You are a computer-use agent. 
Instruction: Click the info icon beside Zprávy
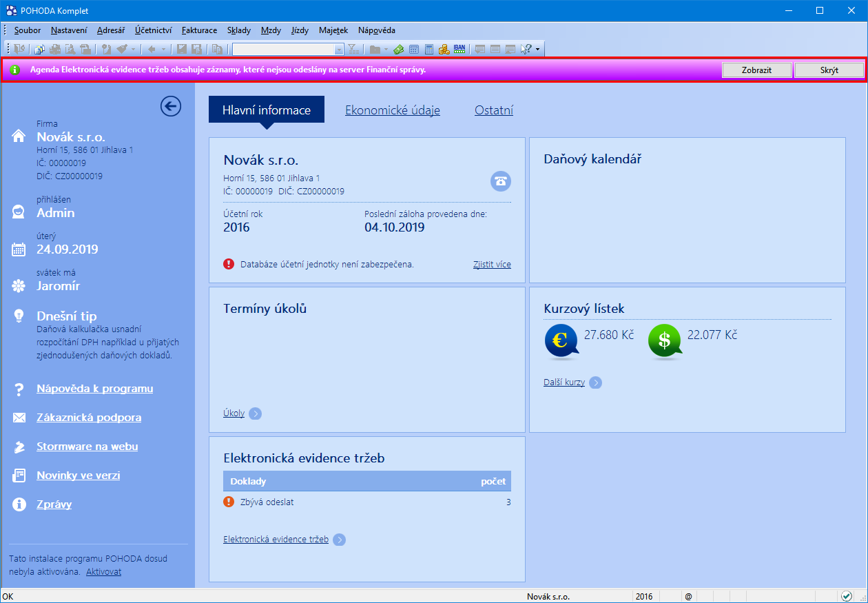coord(19,504)
